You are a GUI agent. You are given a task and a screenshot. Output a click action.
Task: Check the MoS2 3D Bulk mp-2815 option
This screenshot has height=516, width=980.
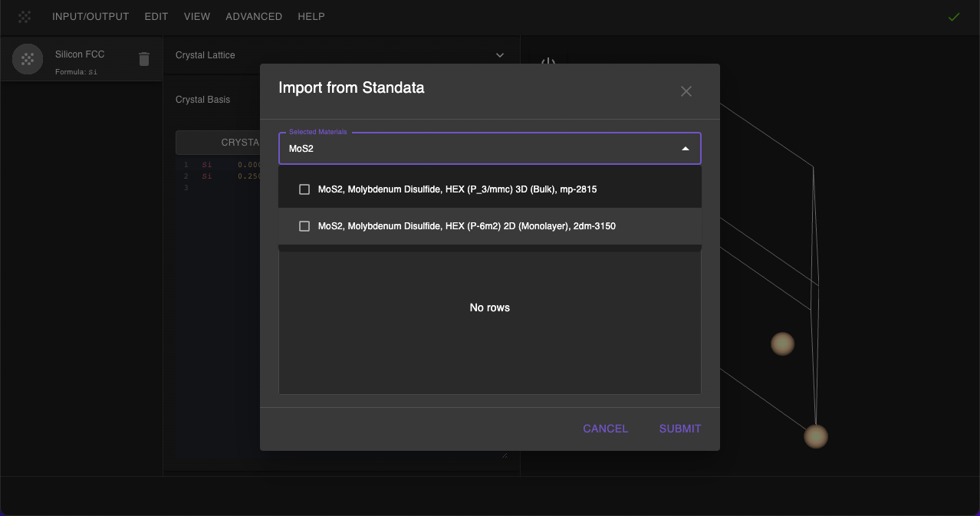pos(304,189)
